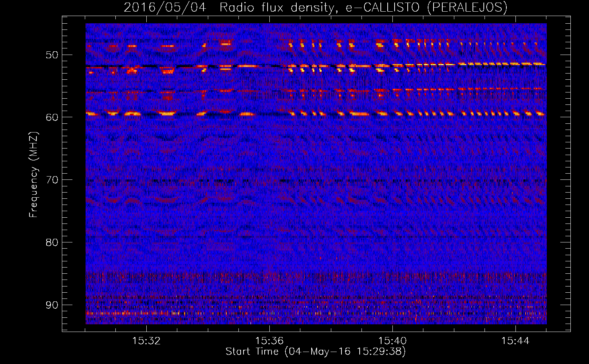The width and height of the screenshot is (589, 364).
Task: Click the 15:40 time tick label
Action: 392,341
